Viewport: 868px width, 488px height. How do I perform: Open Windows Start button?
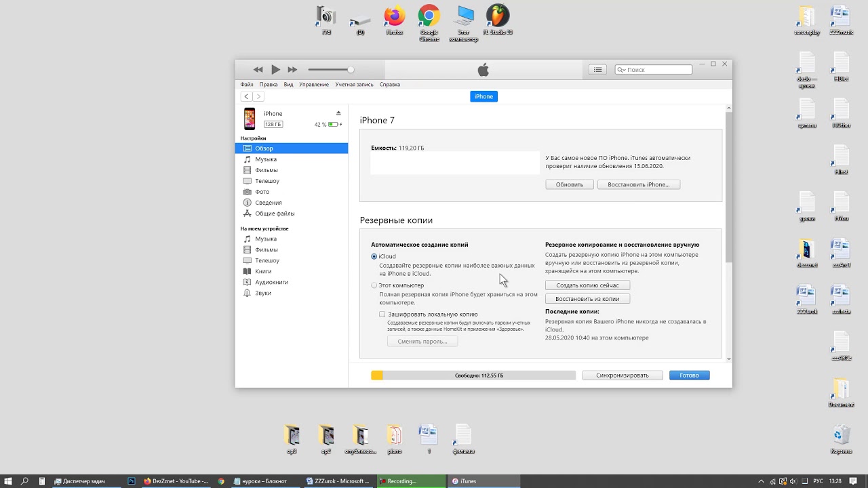click(x=8, y=481)
